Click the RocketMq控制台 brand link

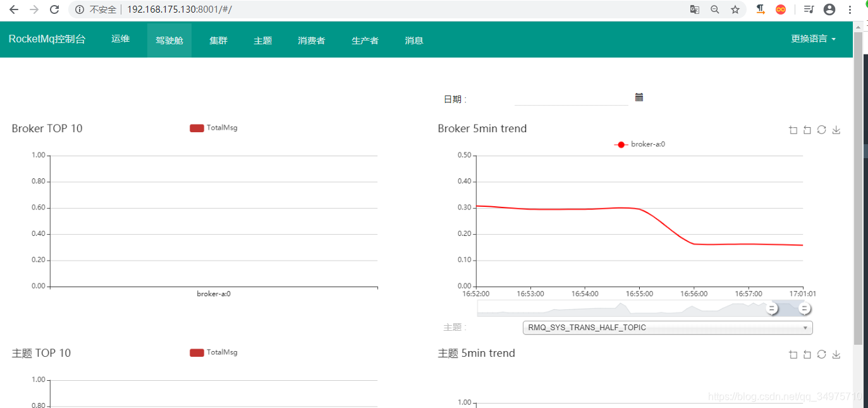click(x=47, y=39)
